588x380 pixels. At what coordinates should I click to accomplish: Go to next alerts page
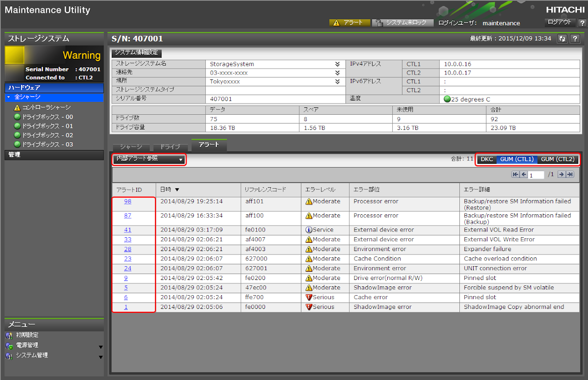point(561,175)
